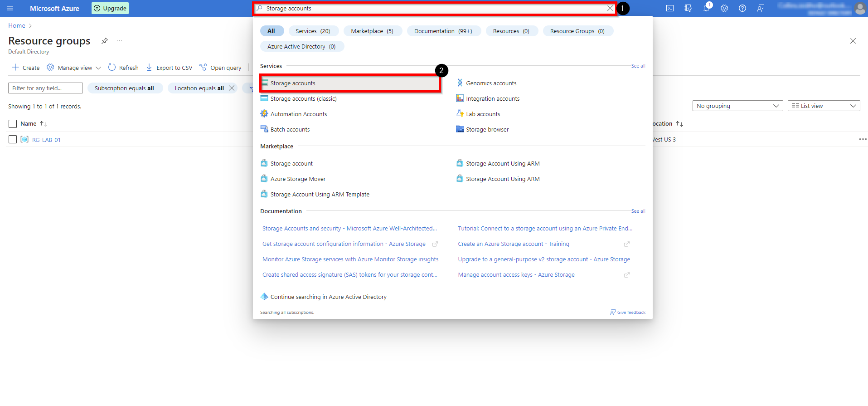Open the notifications bell
This screenshot has width=868, height=406.
tap(706, 8)
